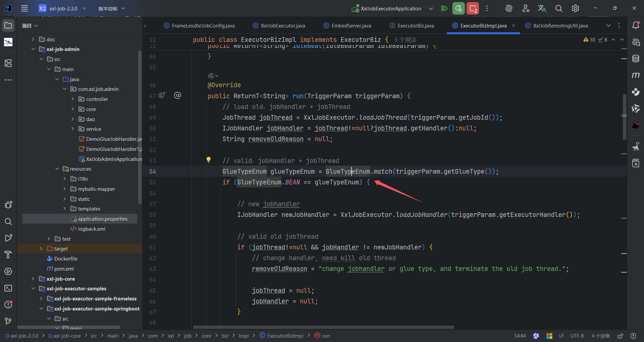This screenshot has width=644, height=342.
Task: Switch to FrameLessXxlJobConfig.java tab
Action: point(199,26)
